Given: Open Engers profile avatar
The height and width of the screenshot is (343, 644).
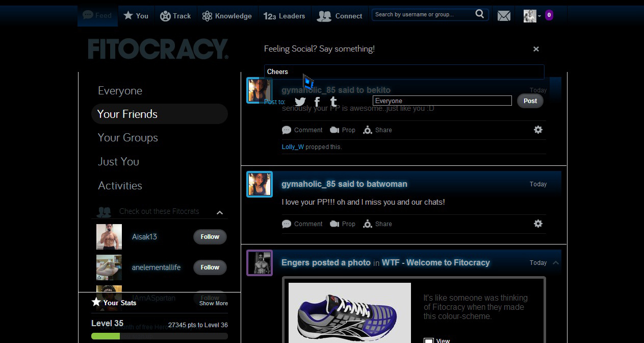Looking at the screenshot, I should coord(260,263).
